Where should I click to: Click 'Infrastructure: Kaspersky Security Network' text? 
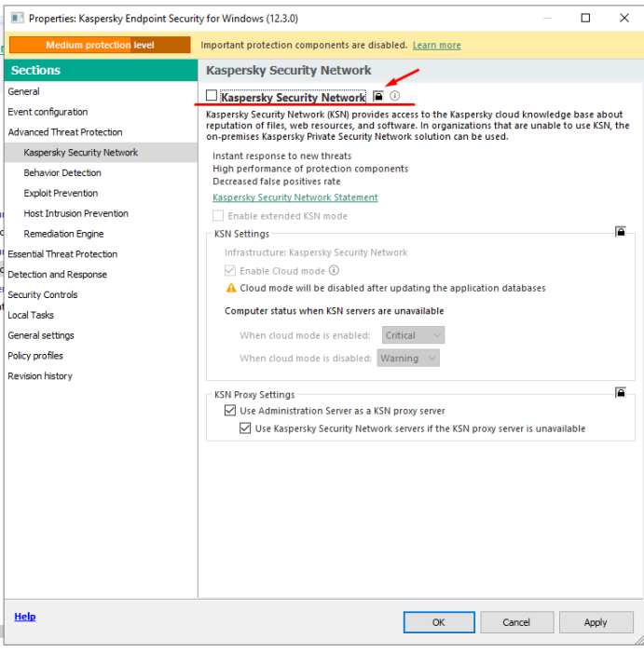(316, 252)
